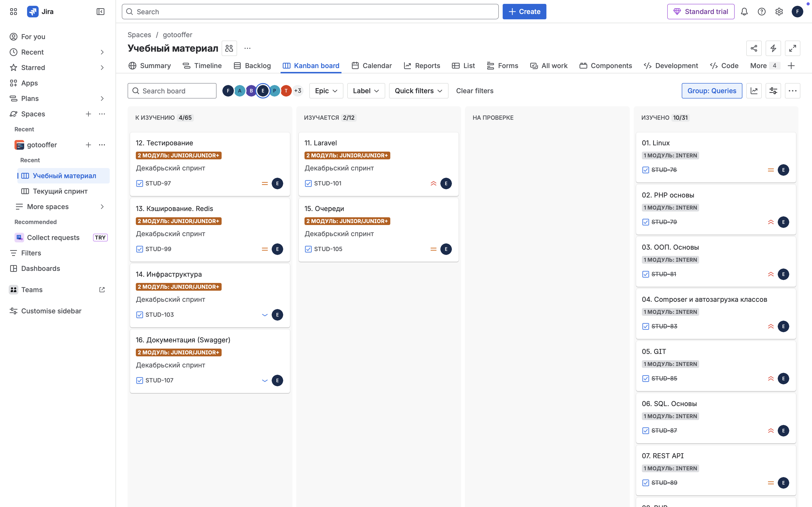Open the Epic filter dropdown
Screen dimensions: 812x507
(326, 91)
